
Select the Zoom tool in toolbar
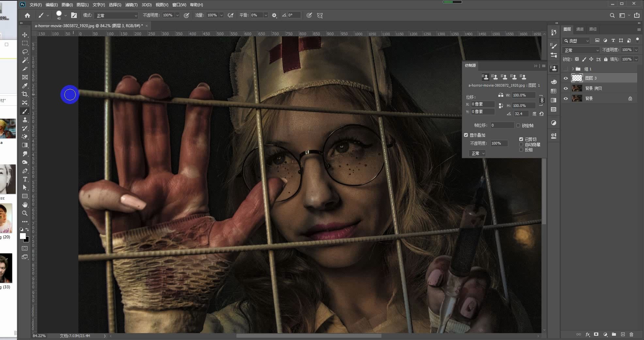tap(25, 213)
